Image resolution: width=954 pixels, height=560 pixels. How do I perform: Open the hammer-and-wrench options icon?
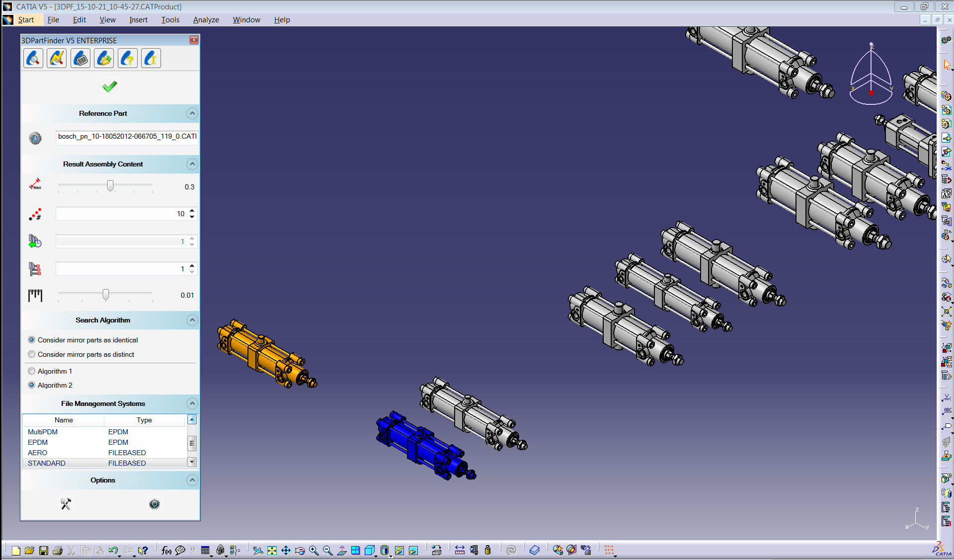[x=66, y=504]
